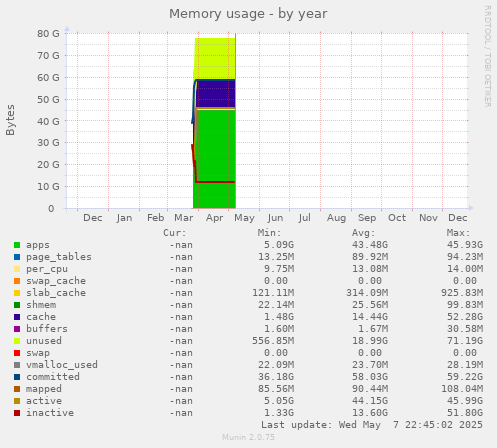This screenshot has height=448, width=497.
Task: Click the '80 G' y-axis tick label
Action: [x=48, y=34]
